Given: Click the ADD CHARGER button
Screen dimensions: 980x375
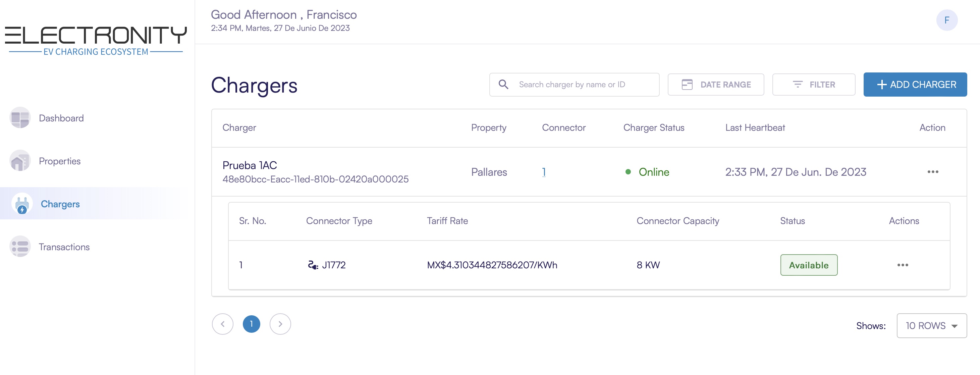Looking at the screenshot, I should point(915,85).
